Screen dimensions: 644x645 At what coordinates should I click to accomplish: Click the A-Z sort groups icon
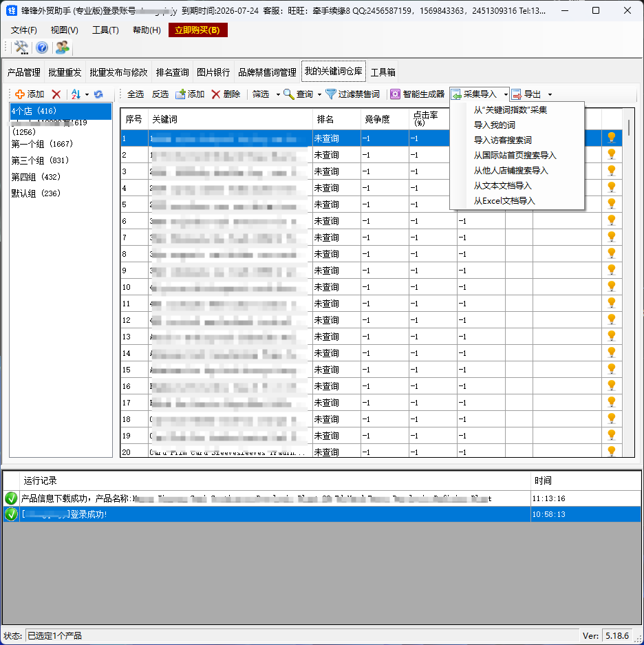pos(76,94)
